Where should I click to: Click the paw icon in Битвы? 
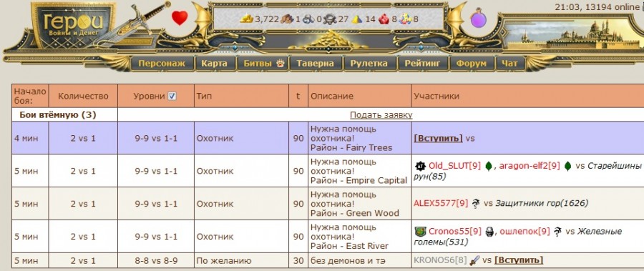[280, 64]
